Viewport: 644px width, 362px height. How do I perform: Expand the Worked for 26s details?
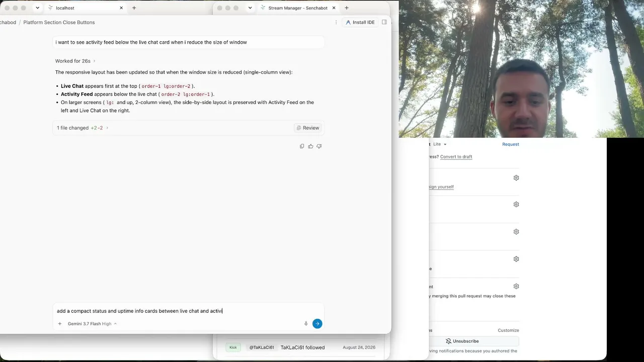(x=75, y=61)
